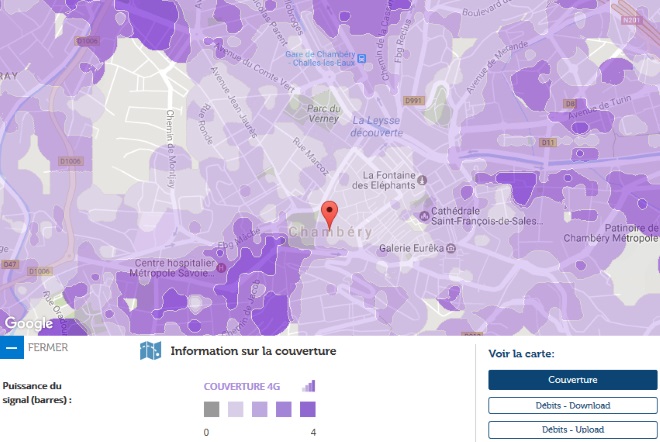Switch to Débits - Upload map

tap(572, 429)
